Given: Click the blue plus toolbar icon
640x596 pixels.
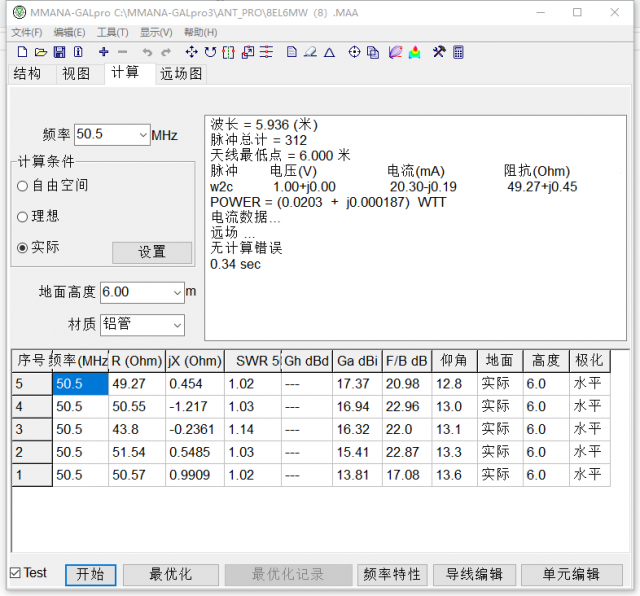Looking at the screenshot, I should pyautogui.click(x=104, y=52).
